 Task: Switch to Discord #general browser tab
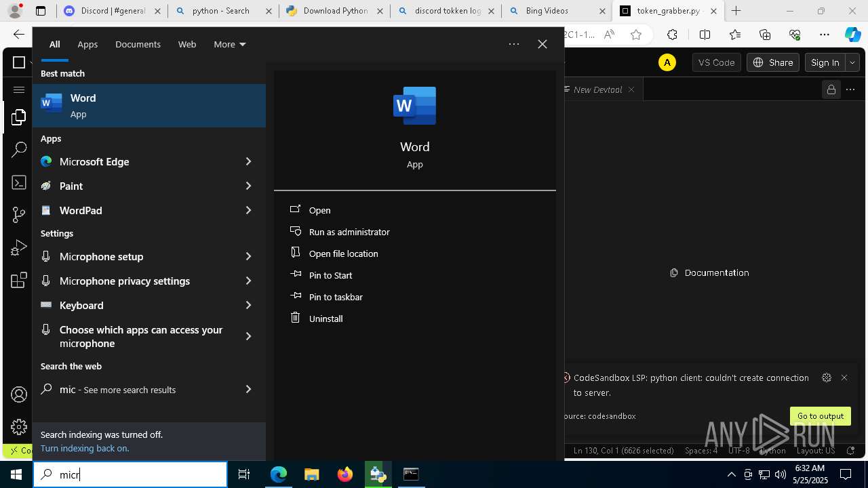click(x=112, y=11)
